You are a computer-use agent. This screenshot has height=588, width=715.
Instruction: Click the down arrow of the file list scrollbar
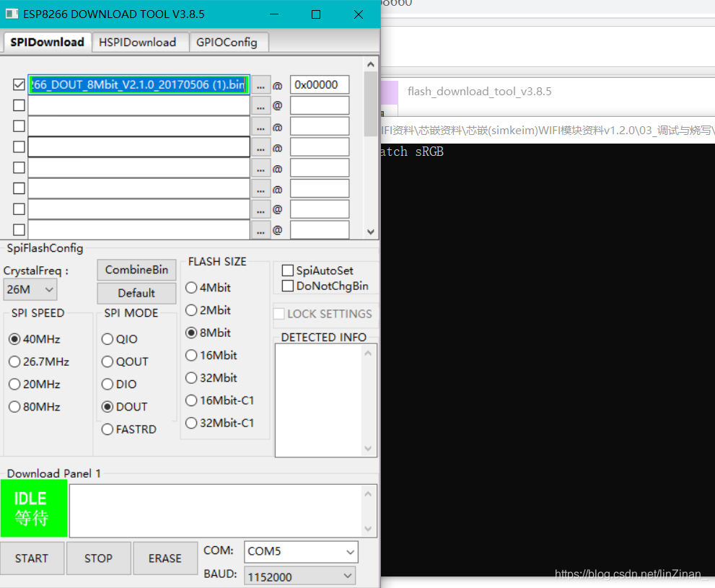[x=371, y=232]
